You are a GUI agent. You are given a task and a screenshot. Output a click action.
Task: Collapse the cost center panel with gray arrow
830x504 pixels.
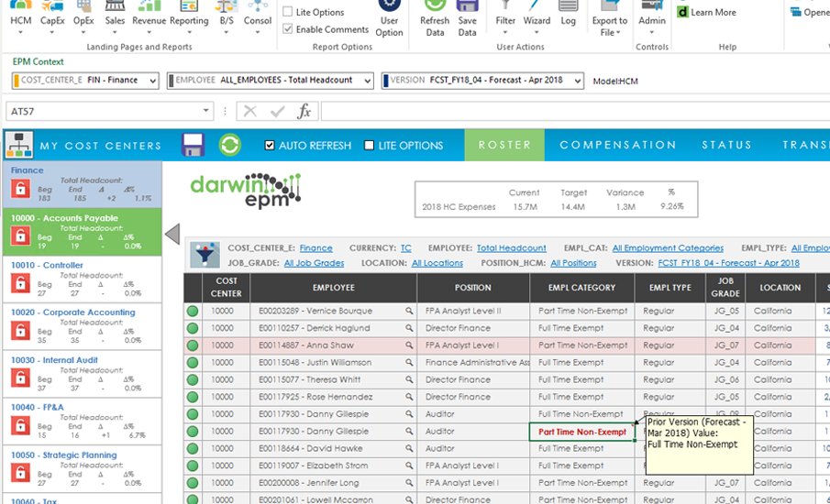pyautogui.click(x=172, y=234)
